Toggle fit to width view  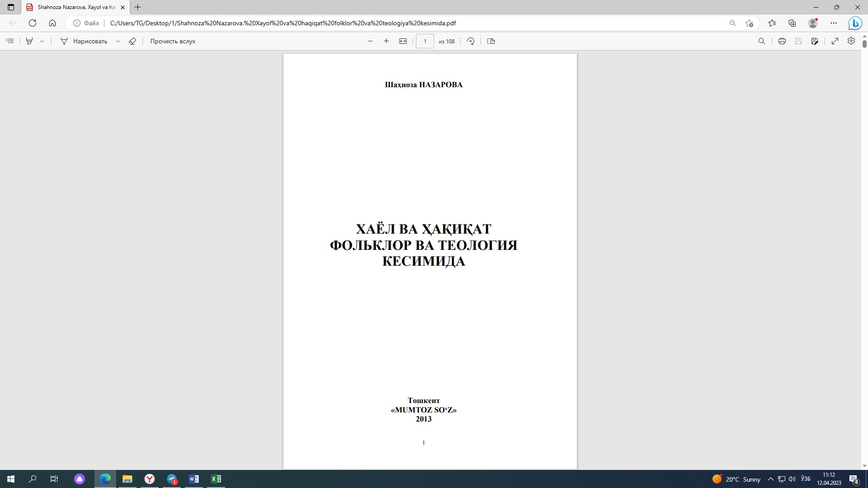click(403, 41)
